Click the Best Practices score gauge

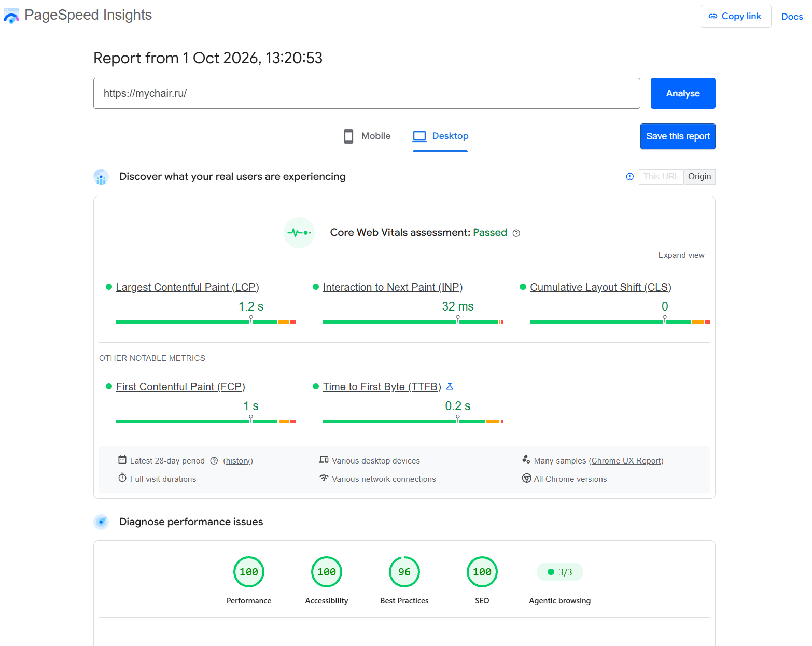[404, 572]
